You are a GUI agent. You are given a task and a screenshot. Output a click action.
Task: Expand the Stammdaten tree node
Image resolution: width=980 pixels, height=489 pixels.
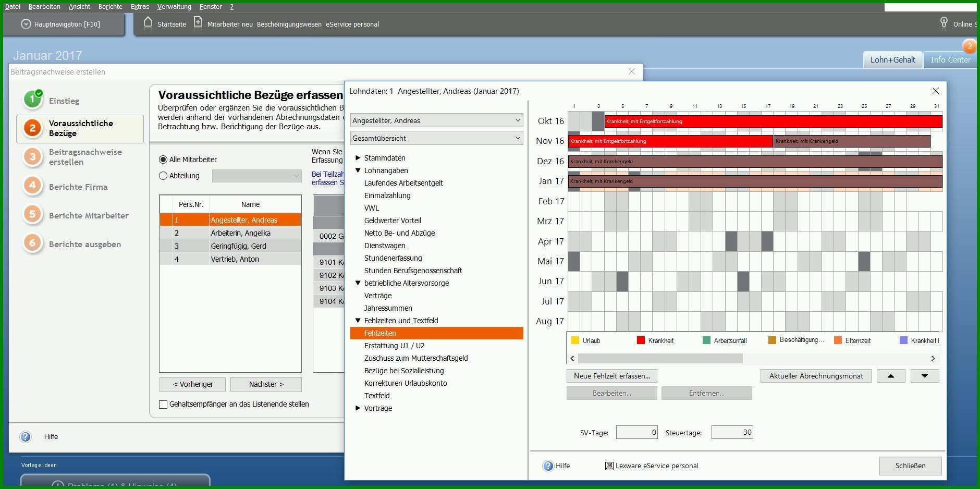(358, 157)
